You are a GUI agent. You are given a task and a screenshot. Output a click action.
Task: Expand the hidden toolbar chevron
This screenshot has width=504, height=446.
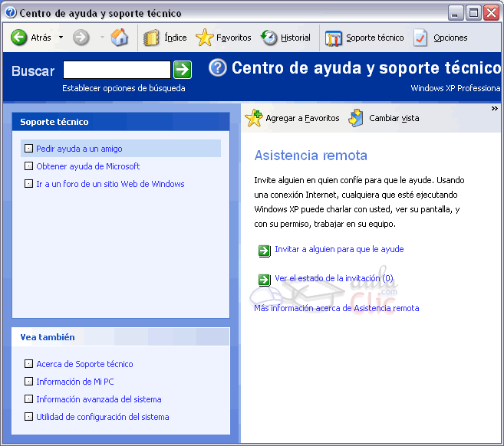(495, 109)
